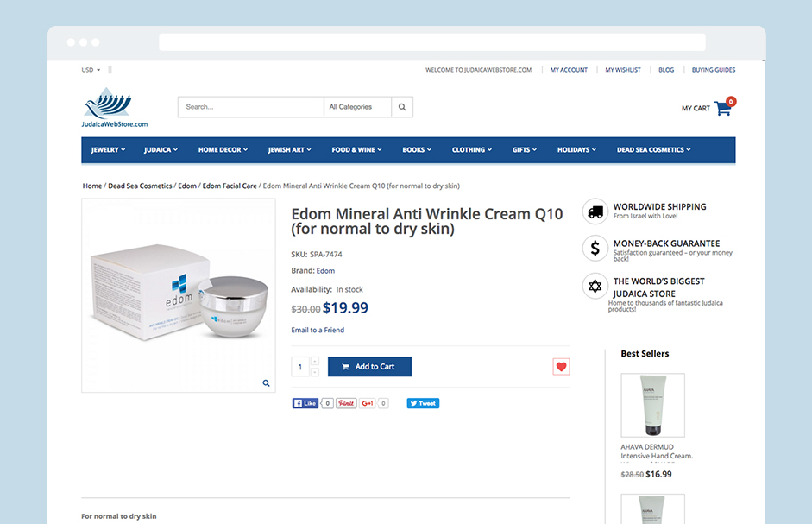Open the Gifts menu
This screenshot has width=812, height=524.
point(524,150)
